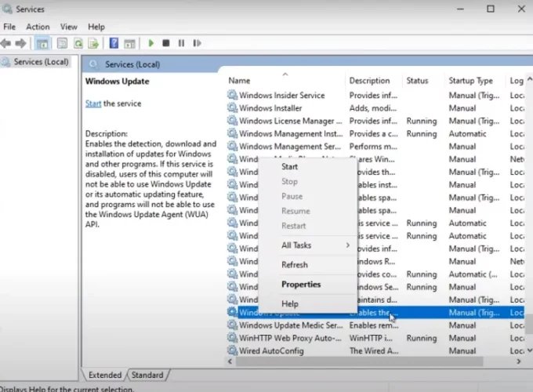533x392 pixels.
Task: Click the Windows Update heading in details pane
Action: (x=118, y=82)
